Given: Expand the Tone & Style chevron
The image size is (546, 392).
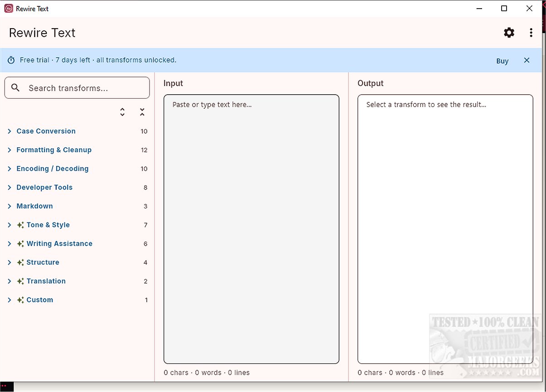Looking at the screenshot, I should pyautogui.click(x=10, y=225).
